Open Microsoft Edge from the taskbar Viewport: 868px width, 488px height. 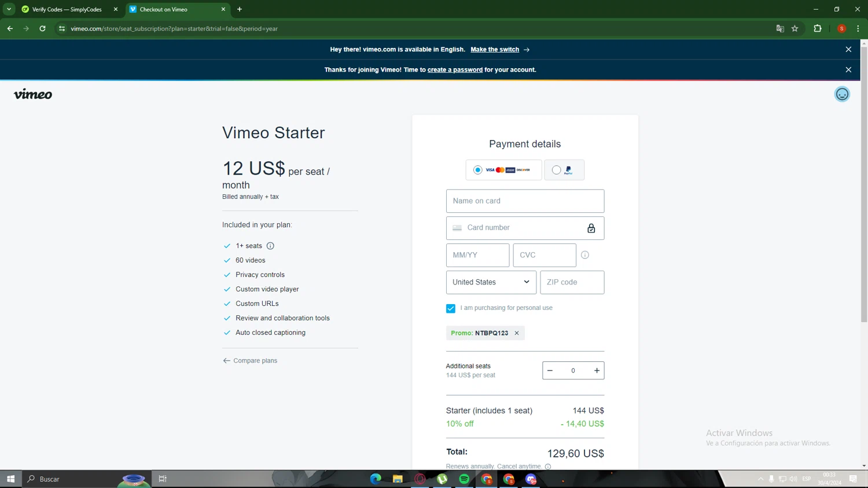[x=376, y=479]
